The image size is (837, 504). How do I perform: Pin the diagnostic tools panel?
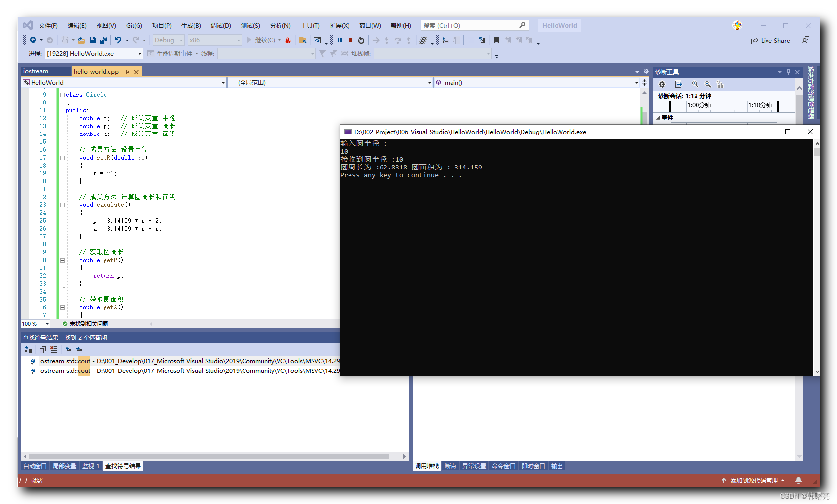[x=788, y=72]
